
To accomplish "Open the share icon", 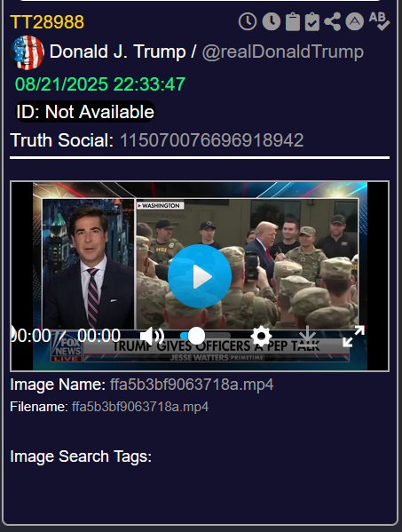I will pos(333,21).
